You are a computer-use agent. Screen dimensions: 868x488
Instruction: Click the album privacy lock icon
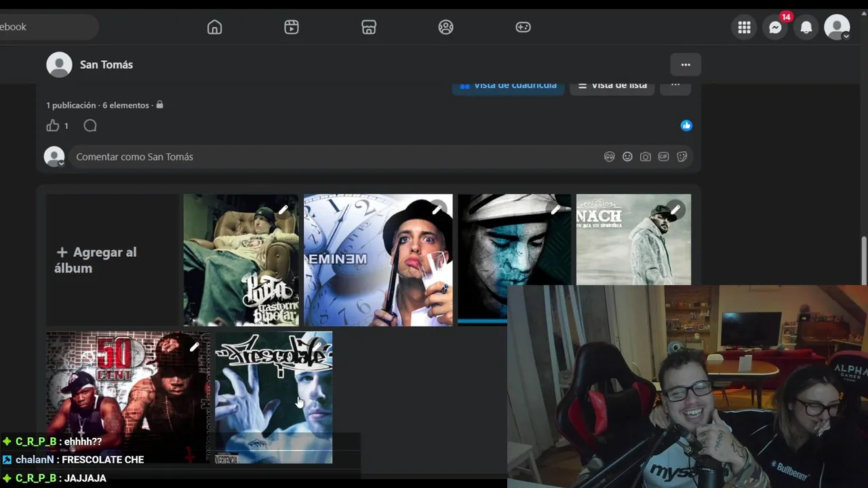[159, 105]
